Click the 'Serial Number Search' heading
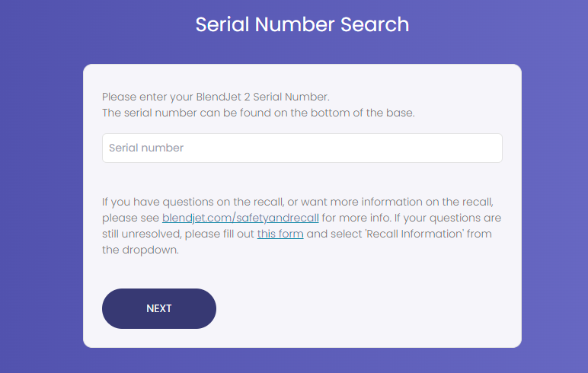 (302, 24)
